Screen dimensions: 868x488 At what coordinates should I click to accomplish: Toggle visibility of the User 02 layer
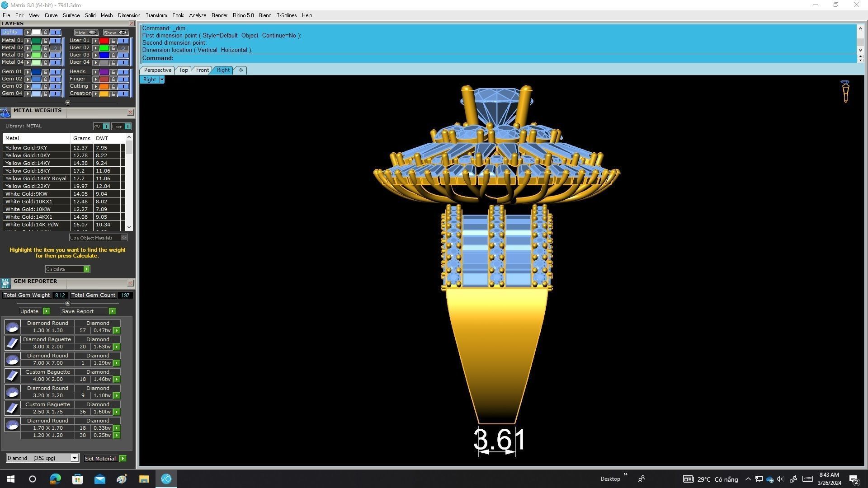pos(123,48)
